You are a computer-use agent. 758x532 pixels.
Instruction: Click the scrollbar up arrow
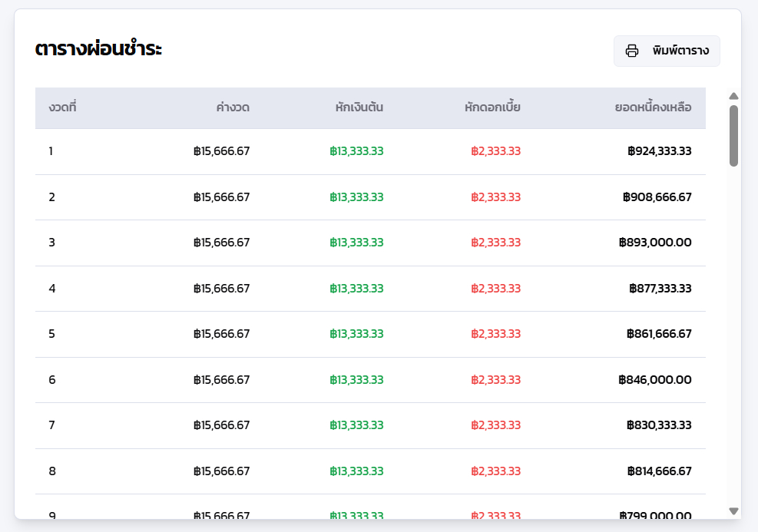pyautogui.click(x=733, y=96)
